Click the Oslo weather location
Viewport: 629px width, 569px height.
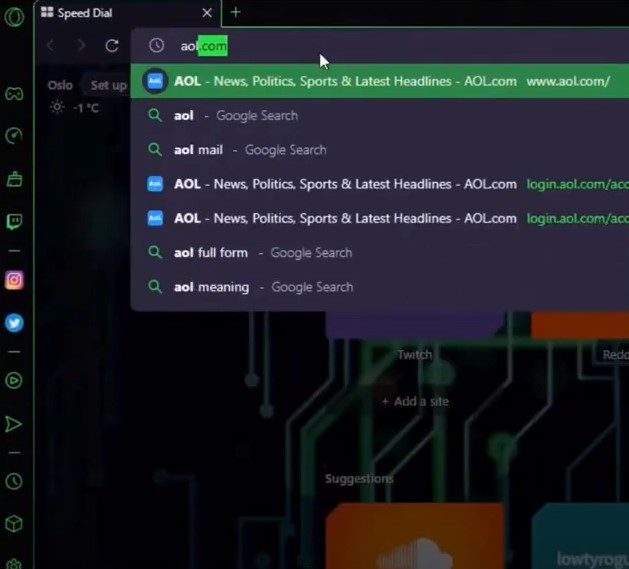pyautogui.click(x=60, y=85)
